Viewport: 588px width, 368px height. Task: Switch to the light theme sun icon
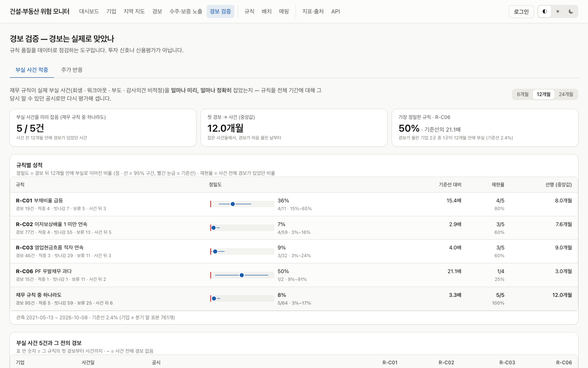coord(558,11)
